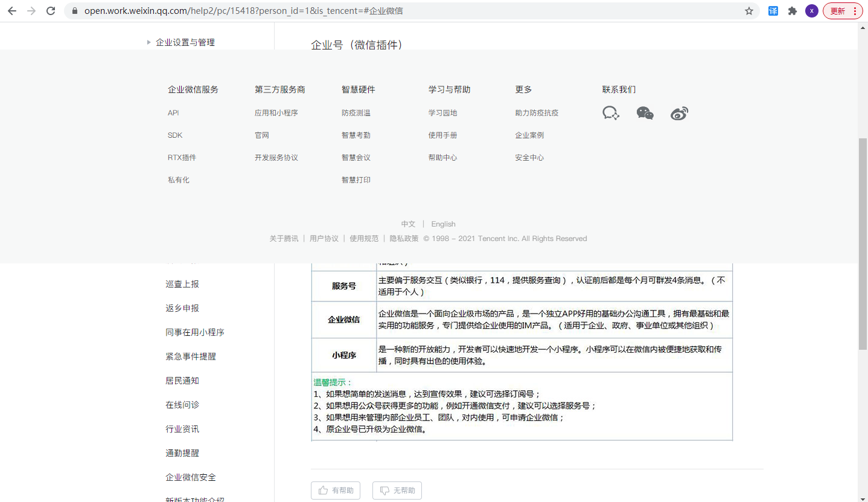
Task: Open the 智慧会议 link
Action: (356, 158)
